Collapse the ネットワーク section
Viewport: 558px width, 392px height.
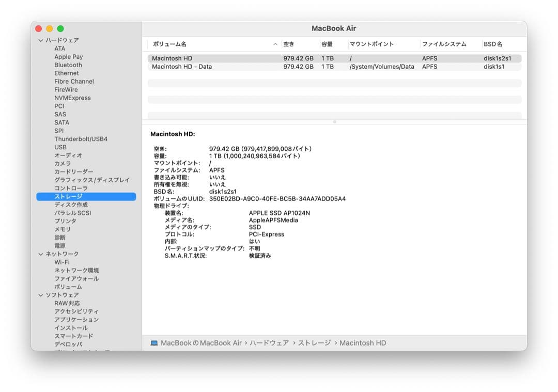coord(41,254)
